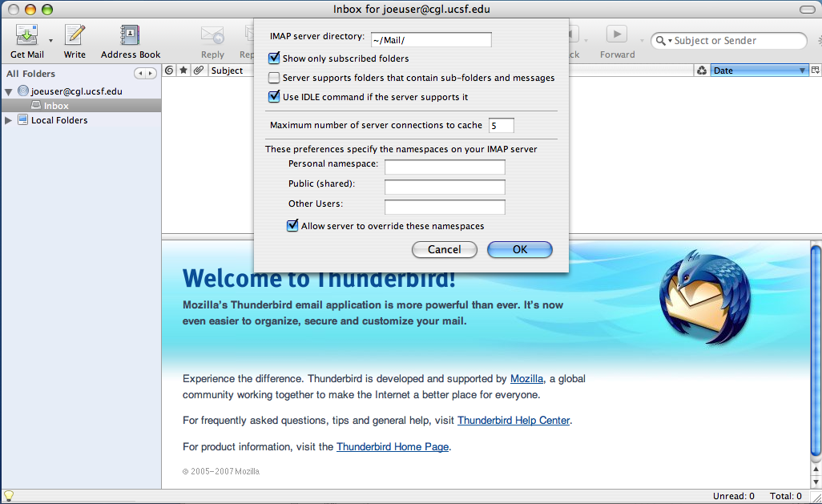Click the maximum server connections field
The height and width of the screenshot is (504, 822).
(x=502, y=125)
